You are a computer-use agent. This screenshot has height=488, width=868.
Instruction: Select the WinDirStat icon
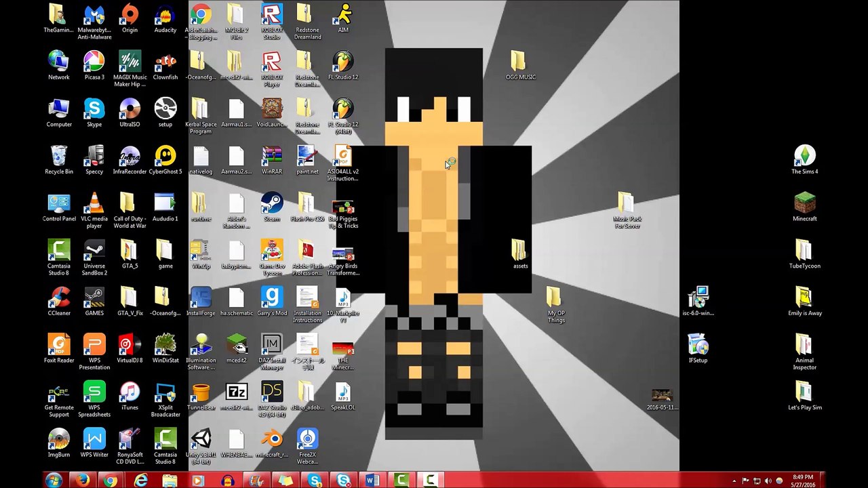(x=165, y=349)
